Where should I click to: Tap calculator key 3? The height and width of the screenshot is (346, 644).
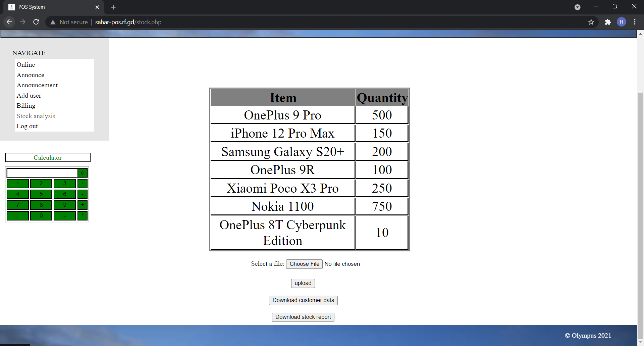tap(65, 184)
